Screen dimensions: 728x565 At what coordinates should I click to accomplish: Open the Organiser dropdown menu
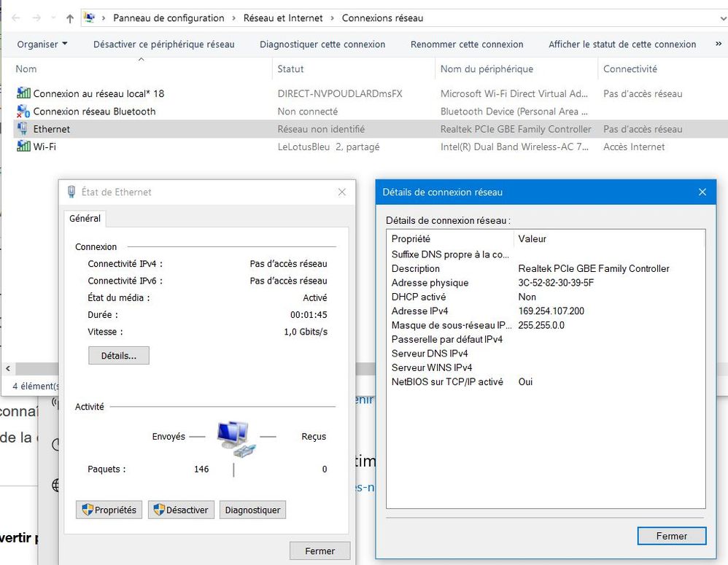(42, 44)
